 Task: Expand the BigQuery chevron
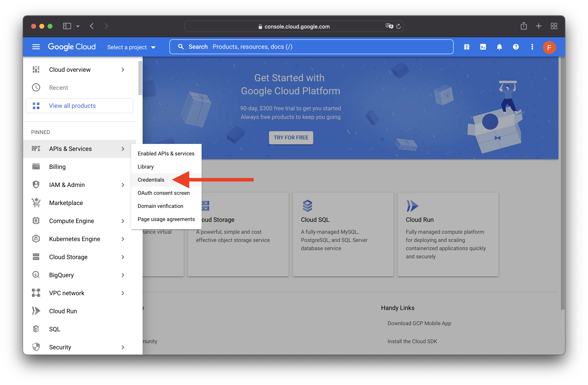tap(123, 275)
